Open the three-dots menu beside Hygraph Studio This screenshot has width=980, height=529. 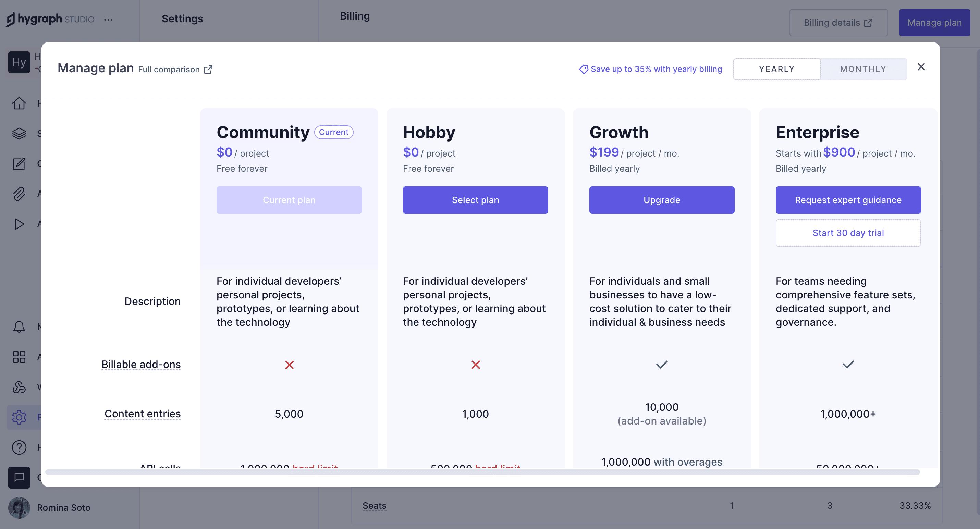click(x=108, y=20)
